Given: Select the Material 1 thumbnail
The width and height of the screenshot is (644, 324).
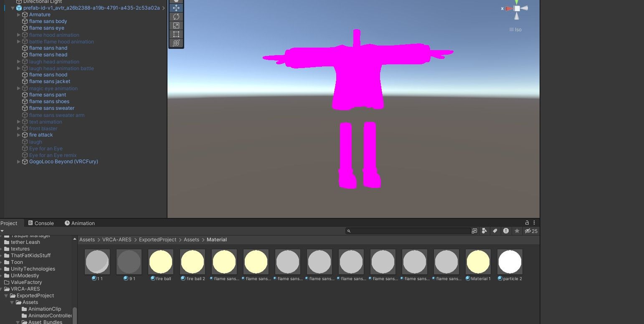Looking at the screenshot, I should coord(478,262).
